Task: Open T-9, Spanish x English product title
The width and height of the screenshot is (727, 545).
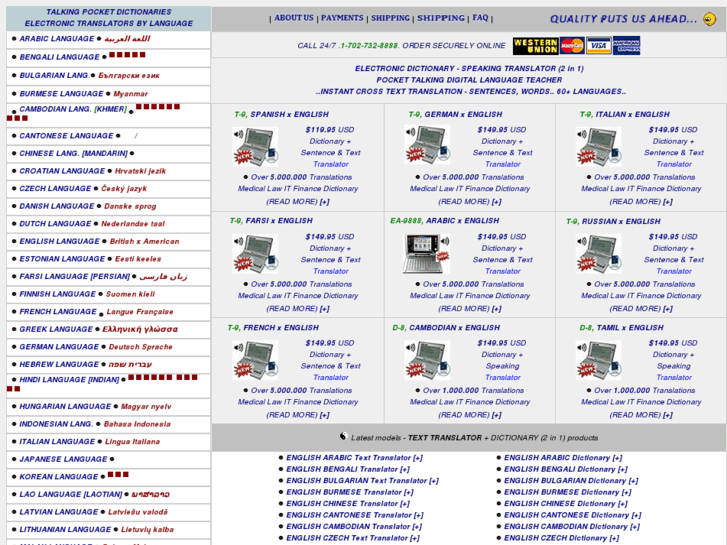Action: 281,115
